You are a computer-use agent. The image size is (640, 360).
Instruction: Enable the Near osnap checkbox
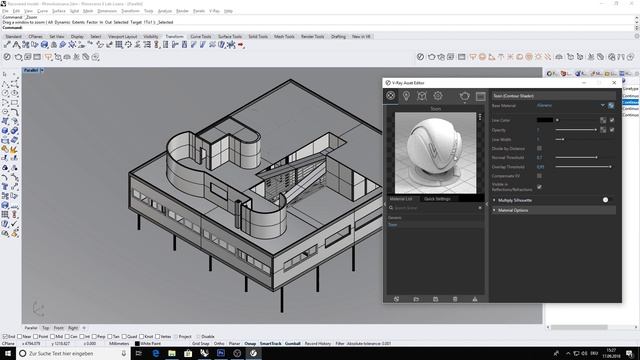click(x=20, y=336)
